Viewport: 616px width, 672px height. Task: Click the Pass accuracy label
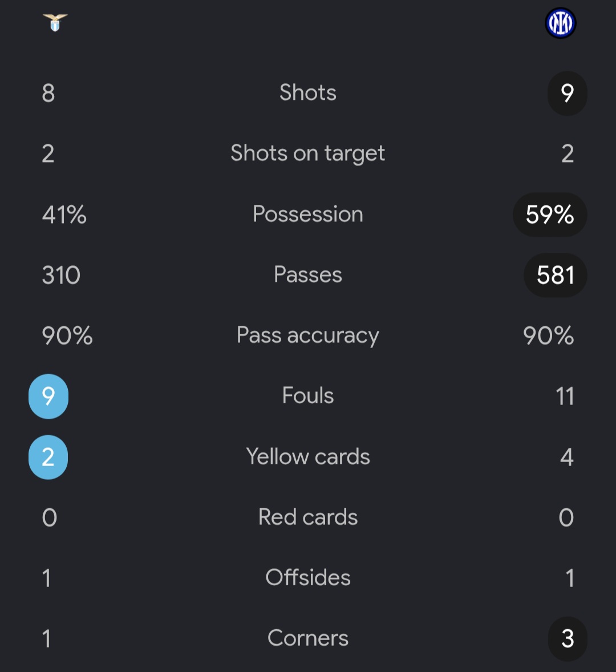click(x=308, y=335)
